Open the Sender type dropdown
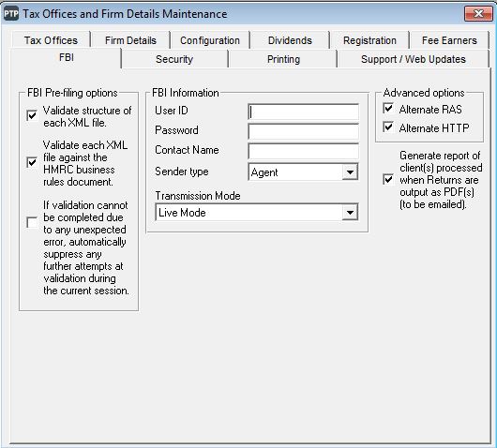497x448 pixels. (350, 172)
